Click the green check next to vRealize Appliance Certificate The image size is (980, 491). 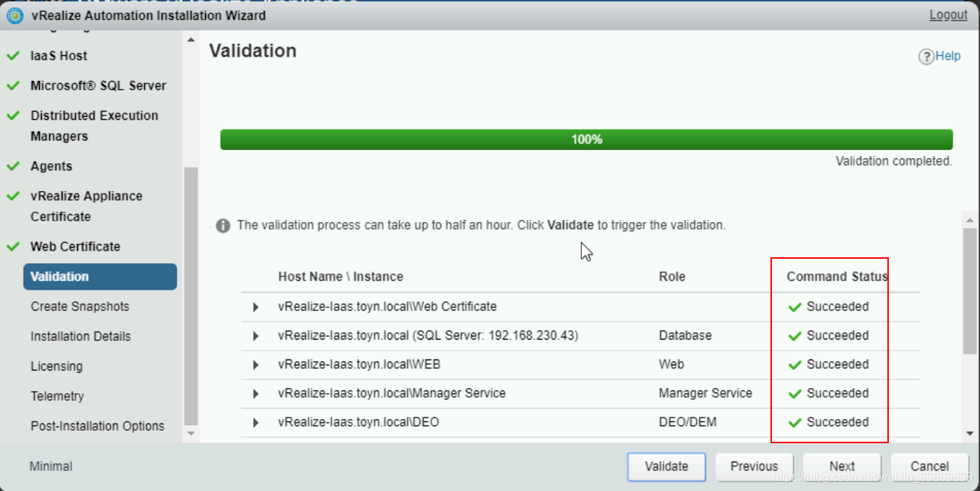(13, 197)
